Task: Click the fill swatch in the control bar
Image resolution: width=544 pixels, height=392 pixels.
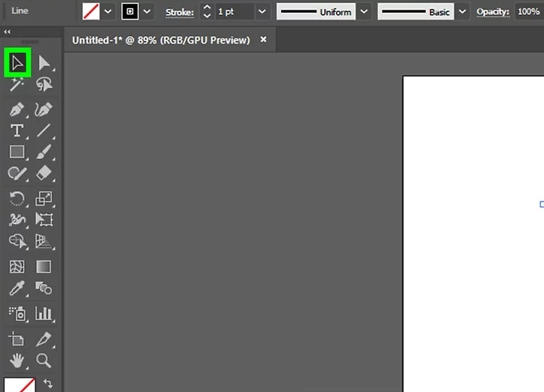Action: pos(91,11)
